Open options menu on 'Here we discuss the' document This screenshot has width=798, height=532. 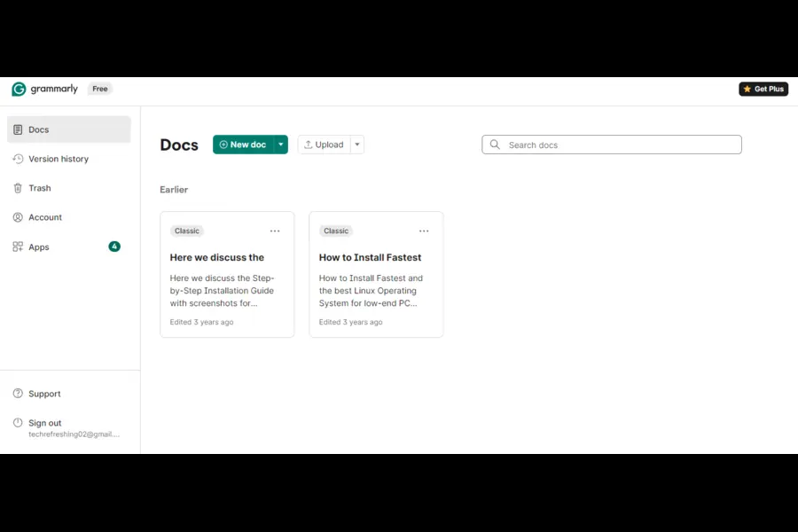point(275,231)
